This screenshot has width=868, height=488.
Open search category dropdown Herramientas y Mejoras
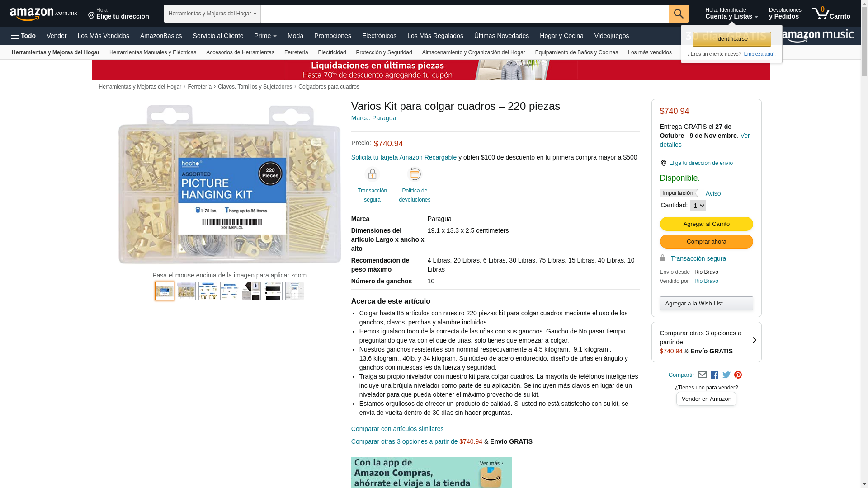[212, 14]
